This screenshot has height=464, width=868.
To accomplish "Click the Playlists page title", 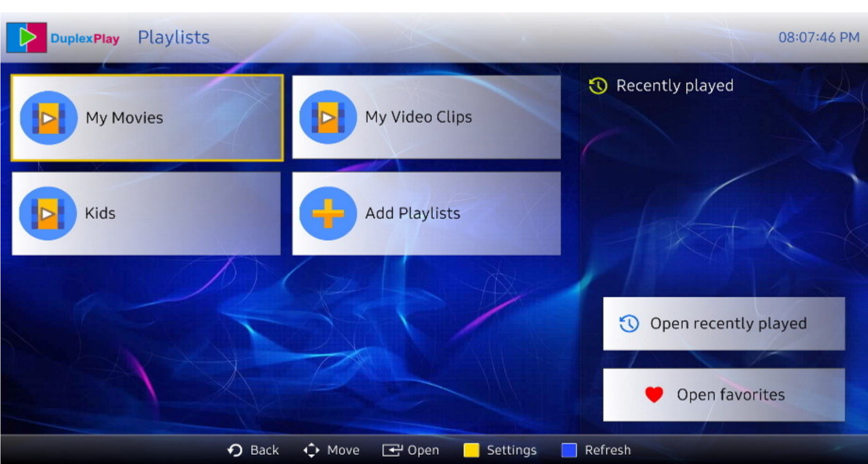I will (x=174, y=37).
